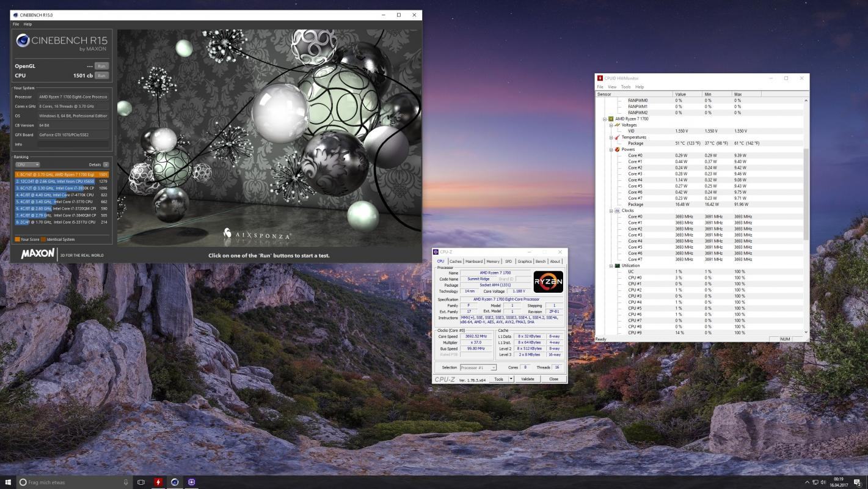Collapse the Voltages node in HWMonitor
Image resolution: width=868 pixels, height=489 pixels.
[611, 125]
